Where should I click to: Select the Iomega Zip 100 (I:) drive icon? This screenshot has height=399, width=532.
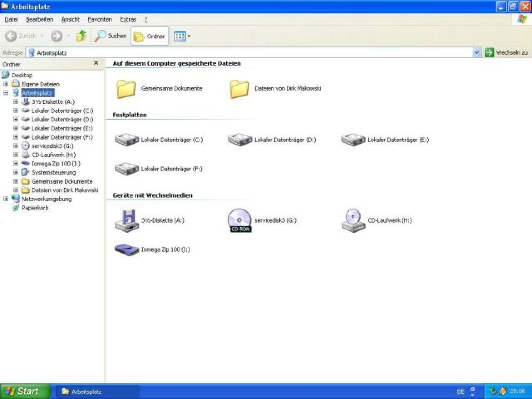click(126, 249)
